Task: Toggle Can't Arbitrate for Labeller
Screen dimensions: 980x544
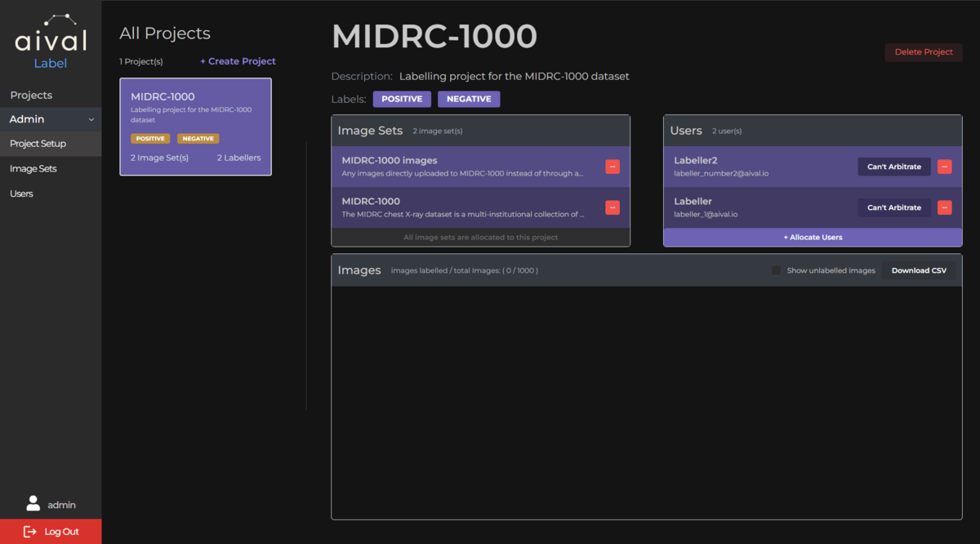Action: [893, 207]
